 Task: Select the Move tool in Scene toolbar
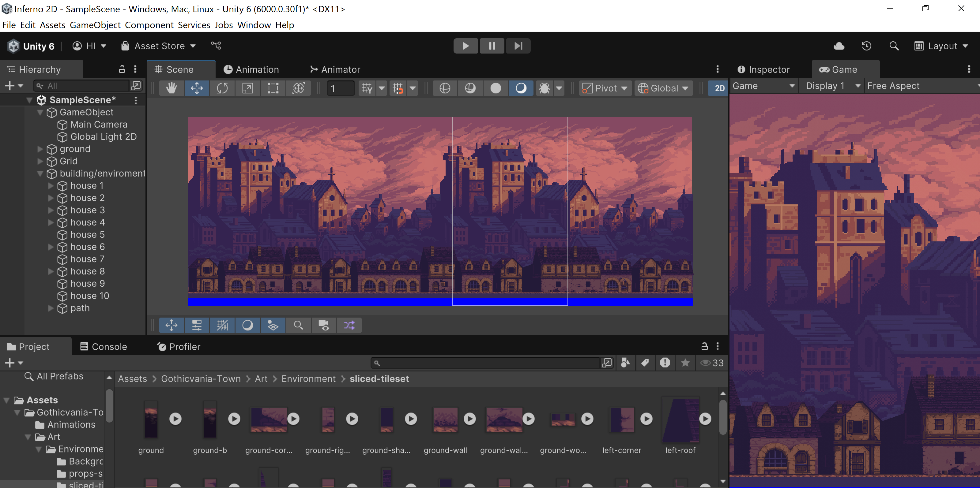[197, 88]
